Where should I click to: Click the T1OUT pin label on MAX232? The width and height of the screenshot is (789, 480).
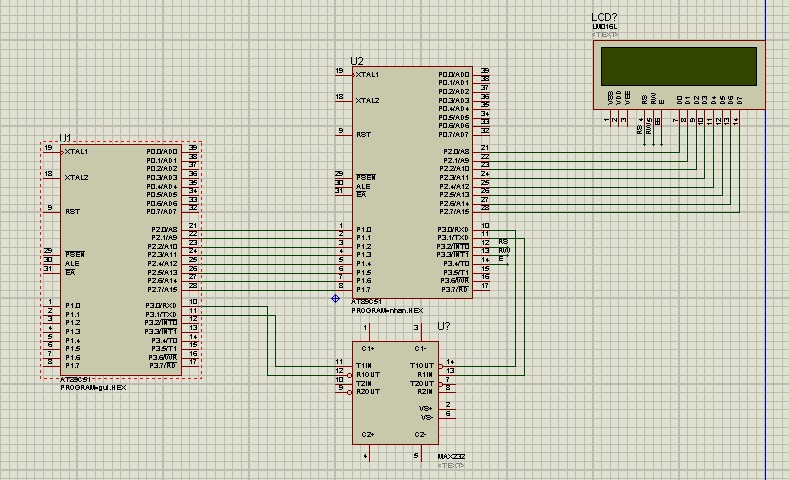[x=422, y=366]
